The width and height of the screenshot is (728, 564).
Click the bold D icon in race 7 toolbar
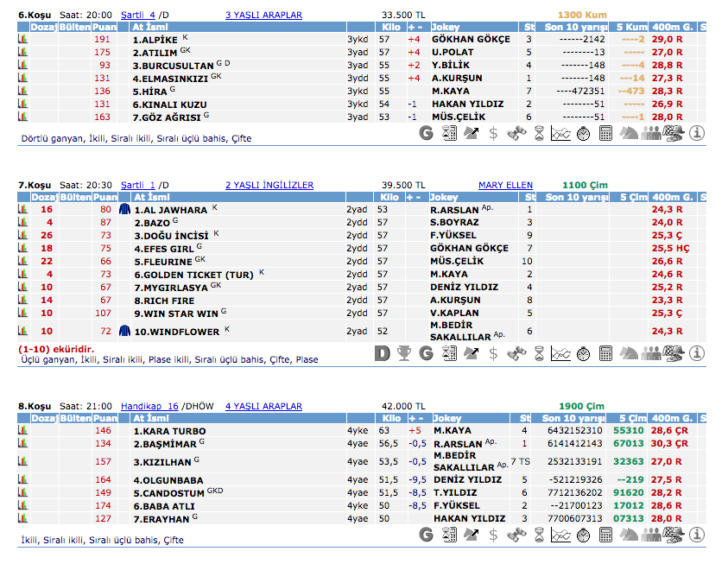pyautogui.click(x=383, y=353)
